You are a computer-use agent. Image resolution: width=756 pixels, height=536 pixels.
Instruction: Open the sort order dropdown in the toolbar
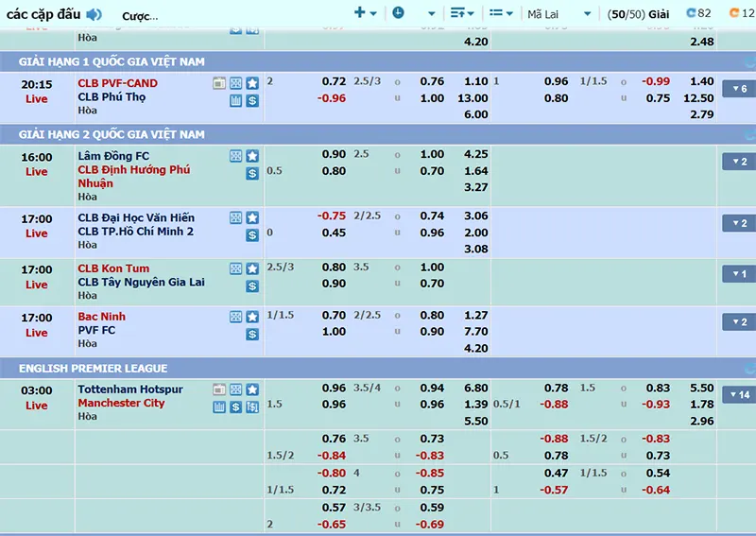pyautogui.click(x=462, y=13)
